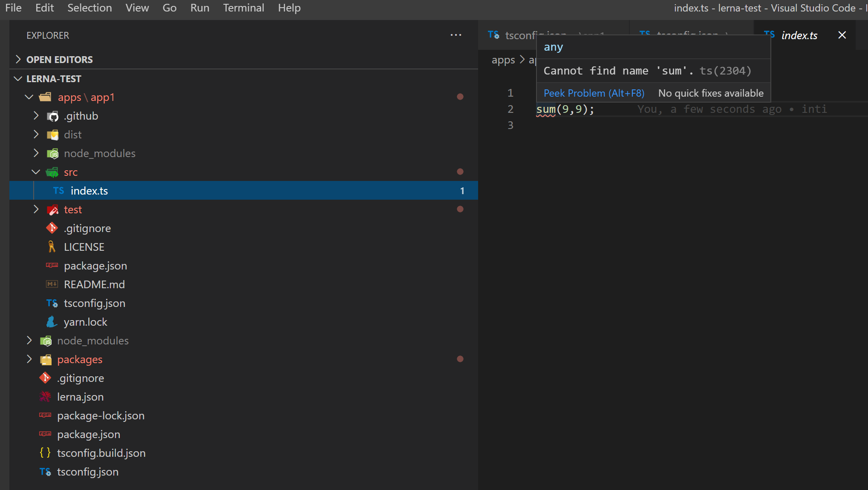
Task: Click apps in the breadcrumb path
Action: pos(503,60)
